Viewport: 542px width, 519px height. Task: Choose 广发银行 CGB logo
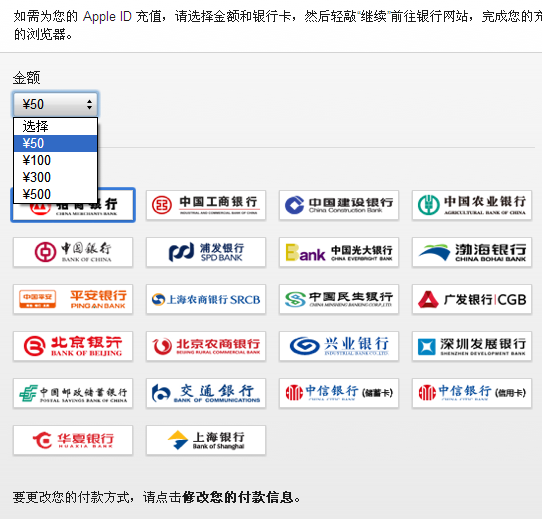(472, 299)
